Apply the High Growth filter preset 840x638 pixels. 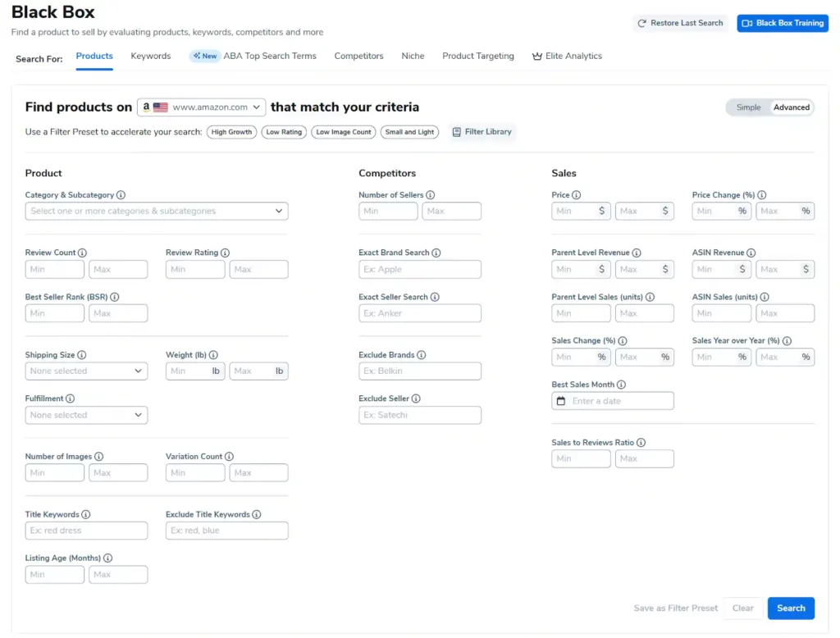tap(231, 132)
